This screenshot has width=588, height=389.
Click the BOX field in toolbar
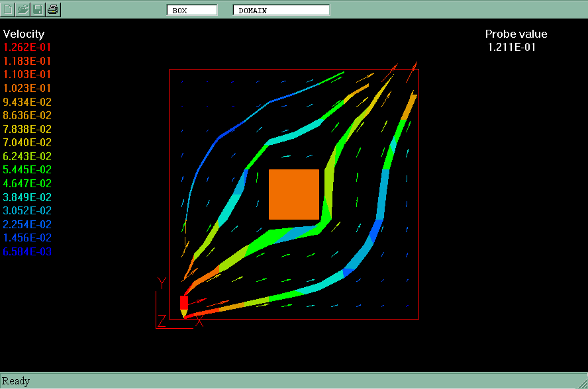[192, 10]
